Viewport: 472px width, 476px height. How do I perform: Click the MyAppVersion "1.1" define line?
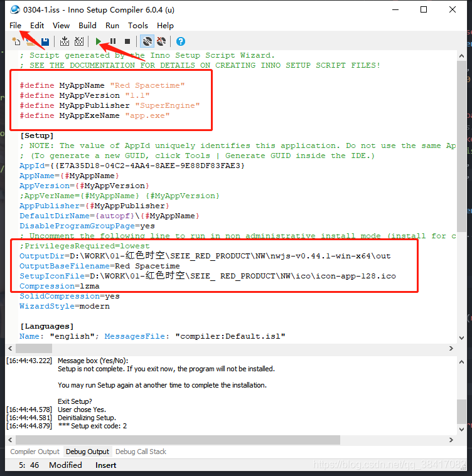point(85,95)
